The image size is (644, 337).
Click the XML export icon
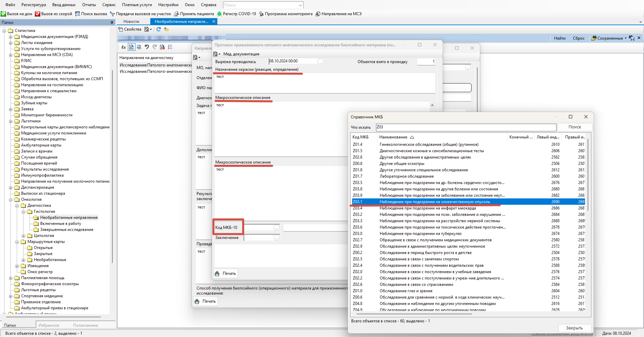pyautogui.click(x=139, y=47)
